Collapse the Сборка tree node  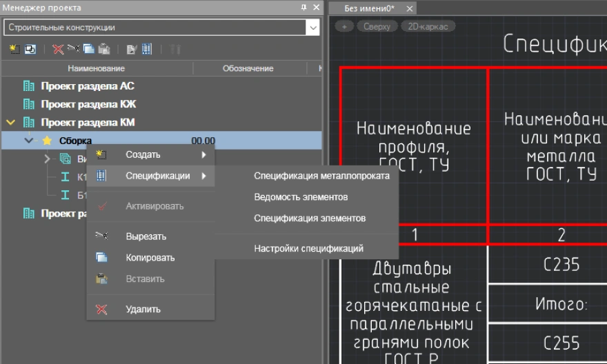29,141
